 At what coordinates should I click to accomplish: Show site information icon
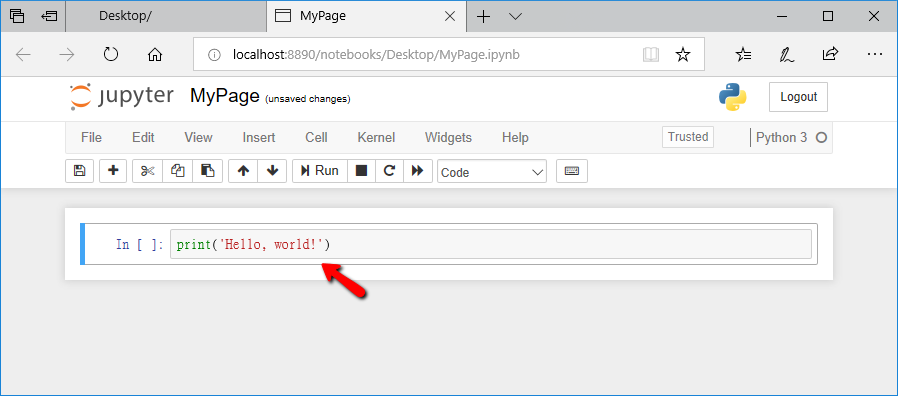pos(214,55)
